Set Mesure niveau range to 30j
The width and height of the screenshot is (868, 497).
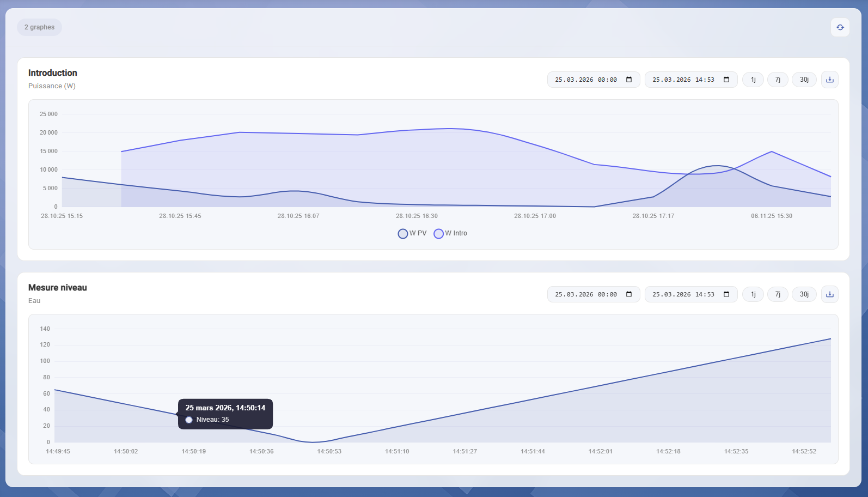(804, 294)
